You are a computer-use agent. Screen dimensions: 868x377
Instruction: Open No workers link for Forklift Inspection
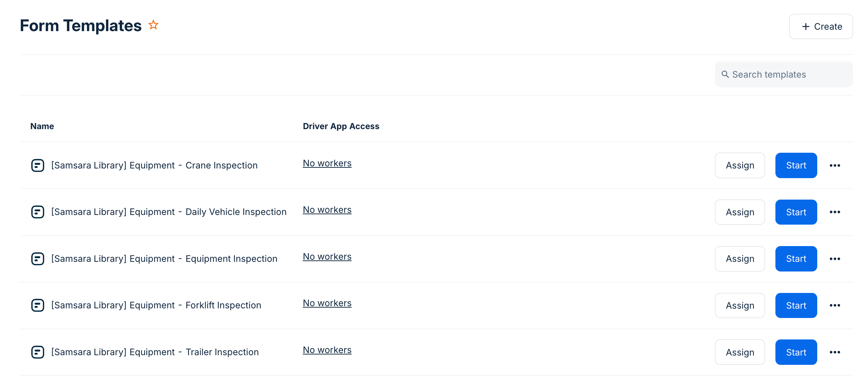327,303
